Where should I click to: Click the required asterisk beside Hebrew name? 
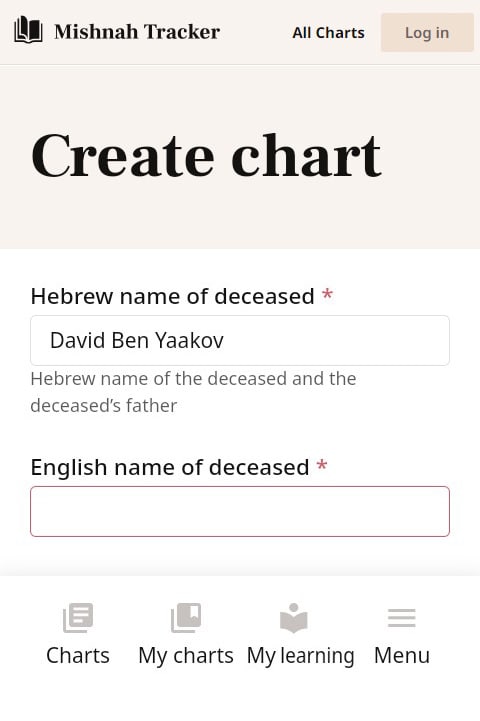point(327,294)
